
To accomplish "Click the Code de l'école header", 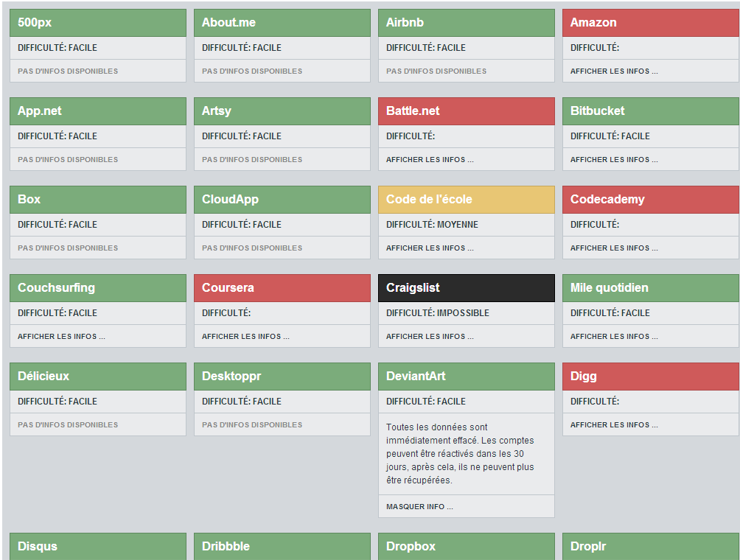I will [467, 200].
